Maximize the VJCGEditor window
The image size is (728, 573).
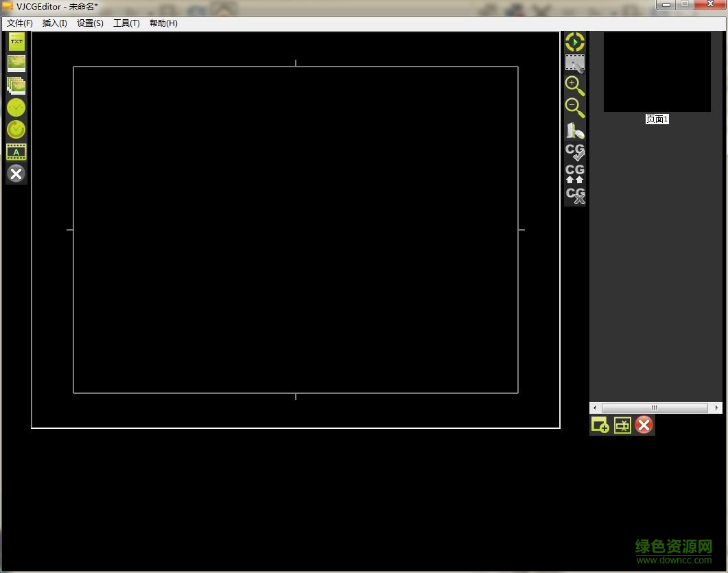685,4
